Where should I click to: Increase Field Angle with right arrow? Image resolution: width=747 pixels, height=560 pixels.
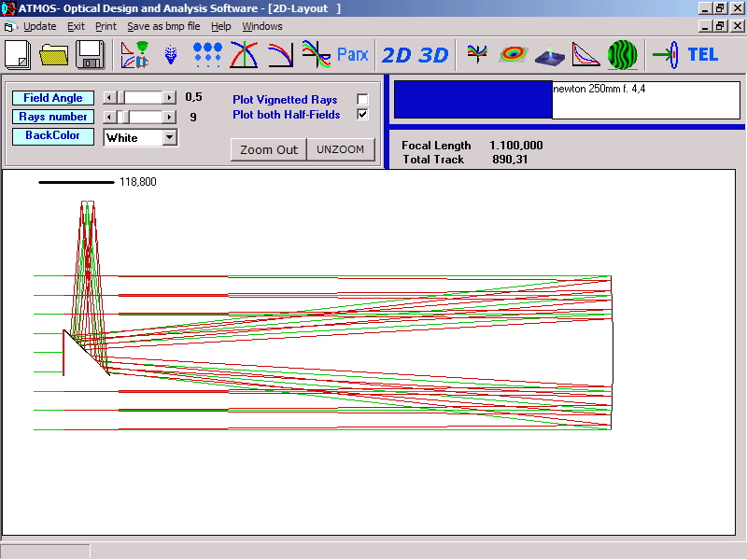[x=169, y=97]
